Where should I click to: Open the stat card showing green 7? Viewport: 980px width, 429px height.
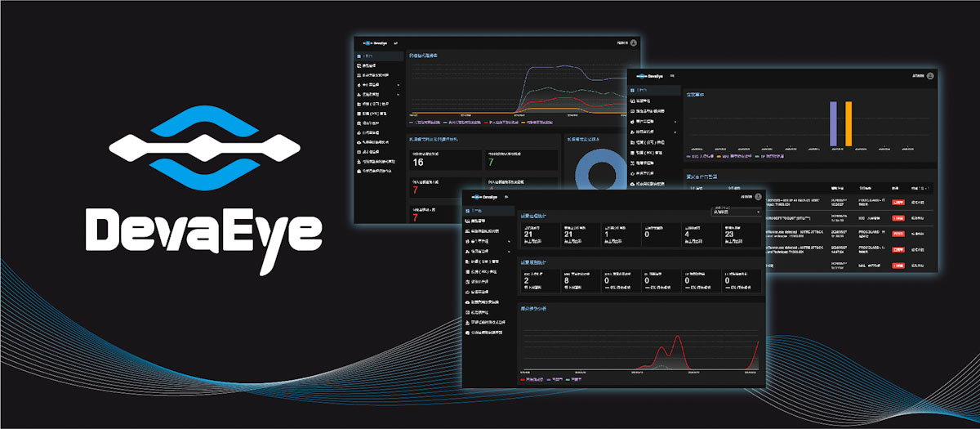[520, 159]
